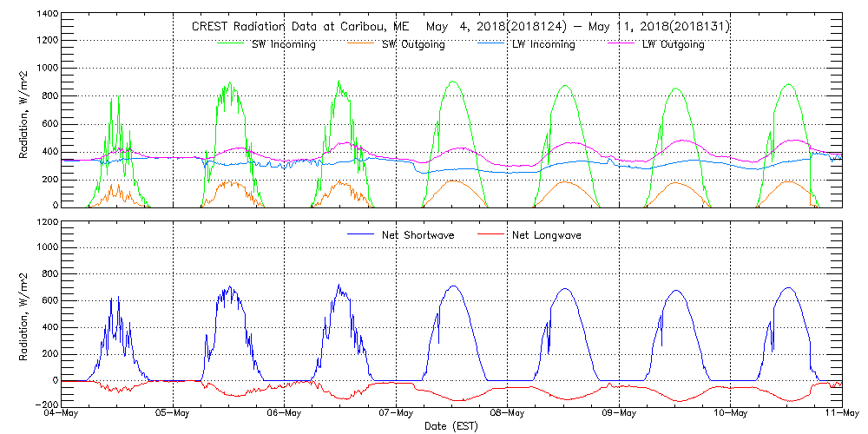
Task: Click the 05-May date tick label
Action: 174,413
